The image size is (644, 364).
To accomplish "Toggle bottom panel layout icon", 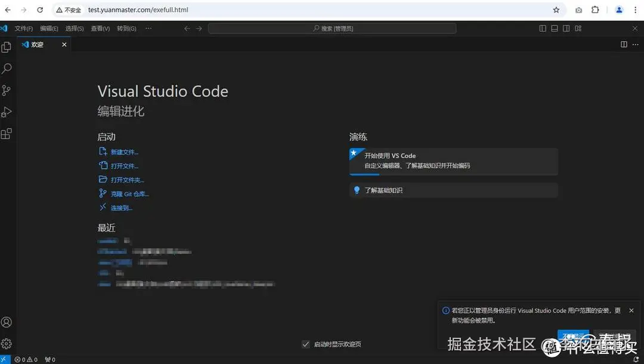I will [555, 29].
